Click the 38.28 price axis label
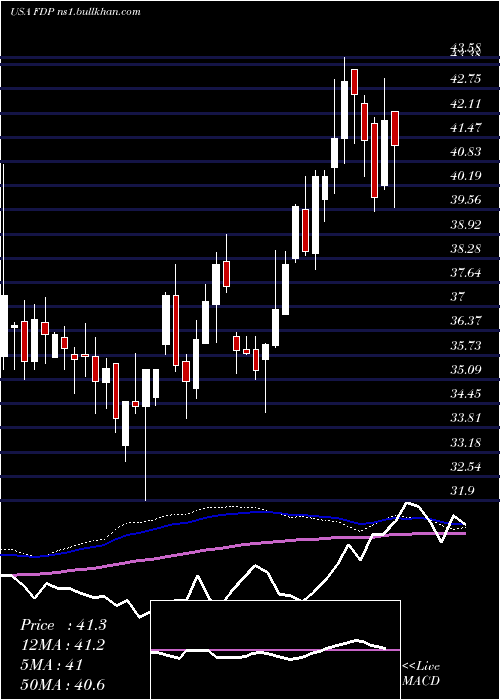Image resolution: width=500 pixels, height=700 pixels. pos(466,248)
